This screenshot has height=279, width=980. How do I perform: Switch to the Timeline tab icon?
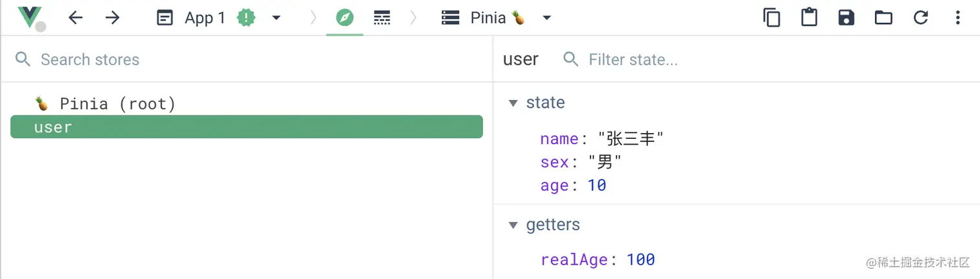pyautogui.click(x=382, y=18)
